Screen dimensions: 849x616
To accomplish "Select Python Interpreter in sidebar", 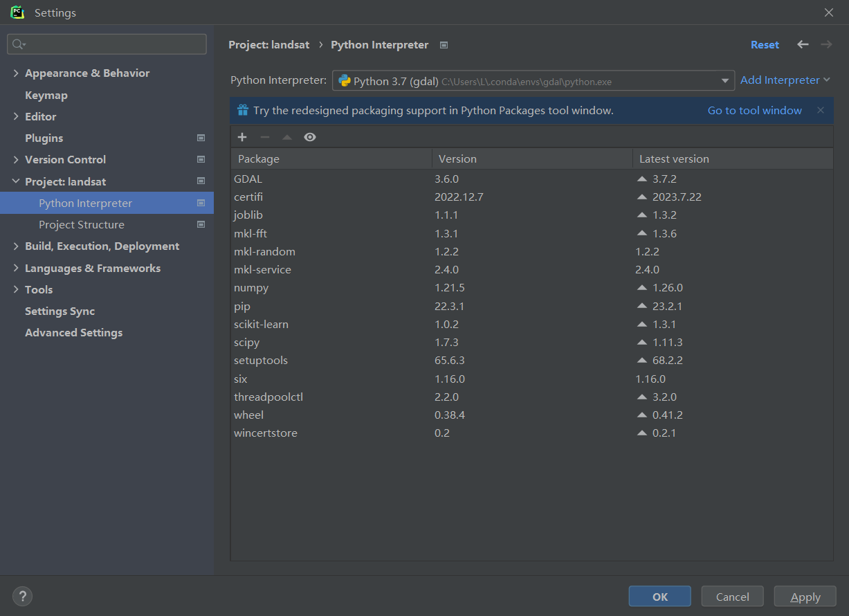I will tap(107, 203).
